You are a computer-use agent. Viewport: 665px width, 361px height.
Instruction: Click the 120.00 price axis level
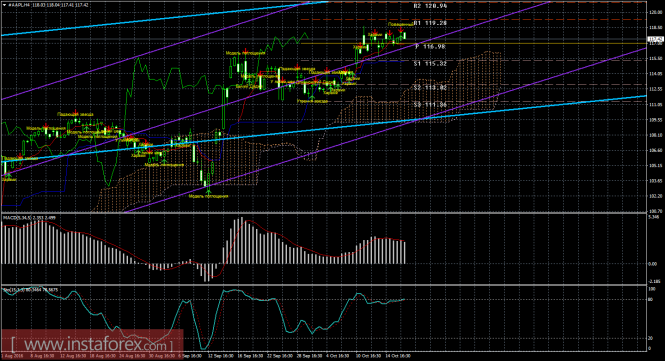pos(655,12)
